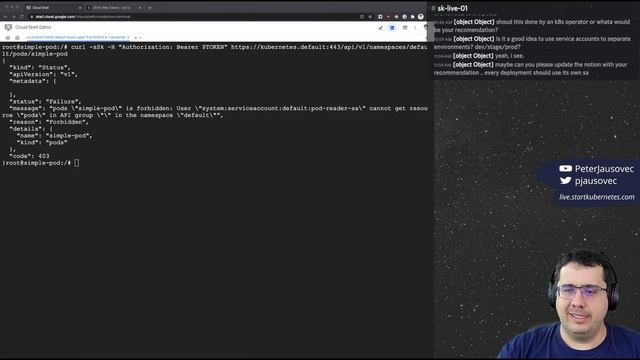Image resolution: width=640 pixels, height=360 pixels.
Task: Reload the Cloud Shell page
Action: click(22, 17)
